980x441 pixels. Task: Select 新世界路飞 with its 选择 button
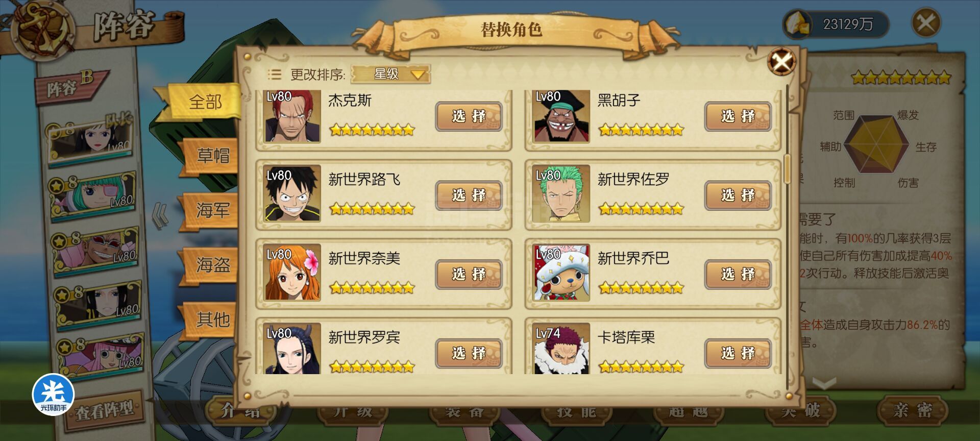pos(469,195)
